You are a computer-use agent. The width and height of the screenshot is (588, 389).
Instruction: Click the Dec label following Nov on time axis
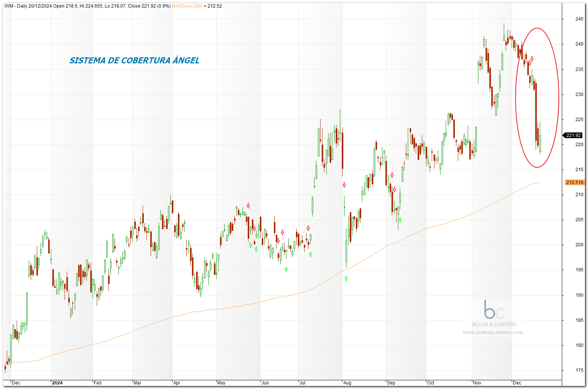click(517, 383)
